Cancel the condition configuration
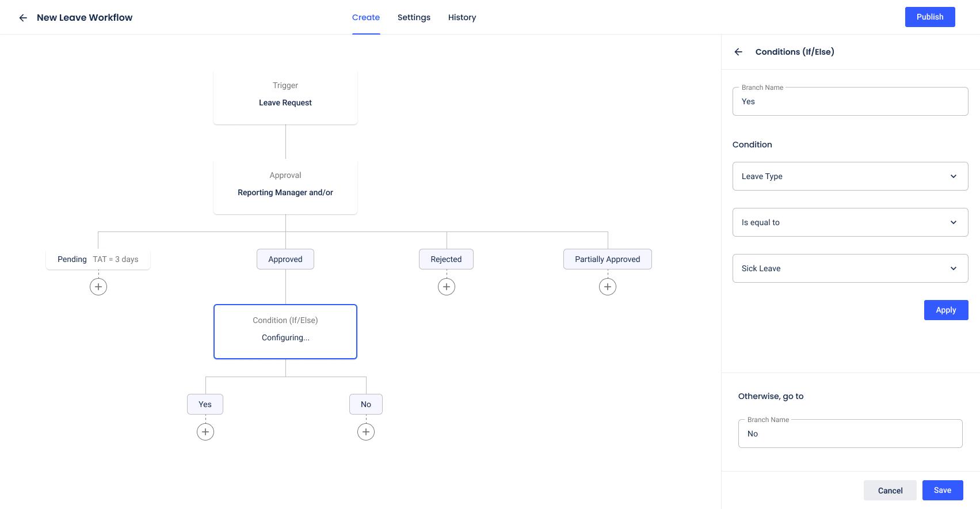980x509 pixels. 890,491
